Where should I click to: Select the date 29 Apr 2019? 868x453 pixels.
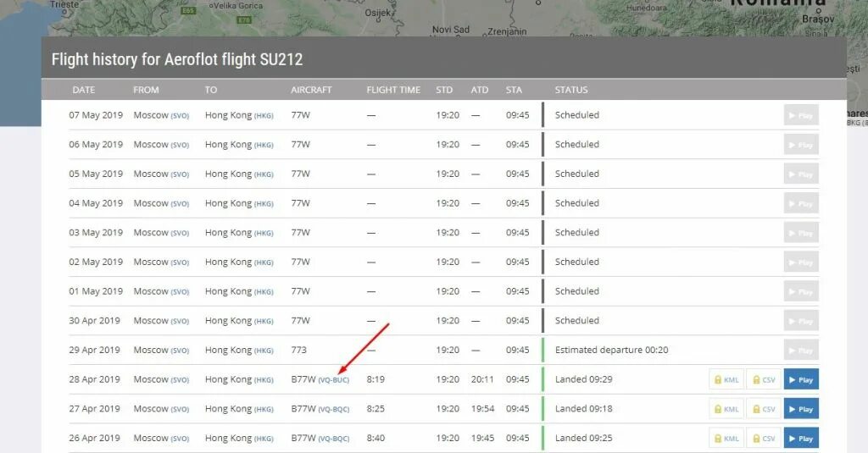pos(94,350)
